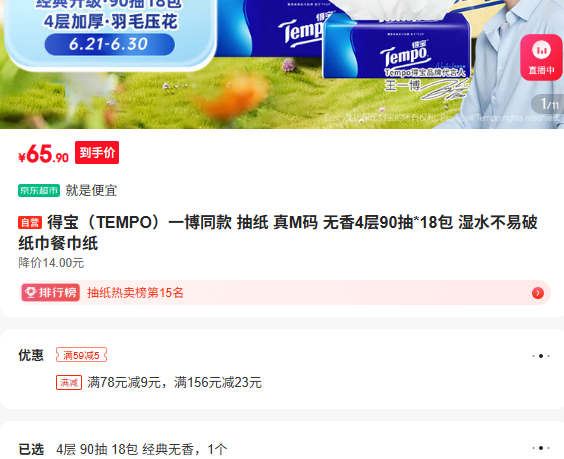Click the 降价14.00元 price drop note
564x459 pixels.
(x=51, y=263)
